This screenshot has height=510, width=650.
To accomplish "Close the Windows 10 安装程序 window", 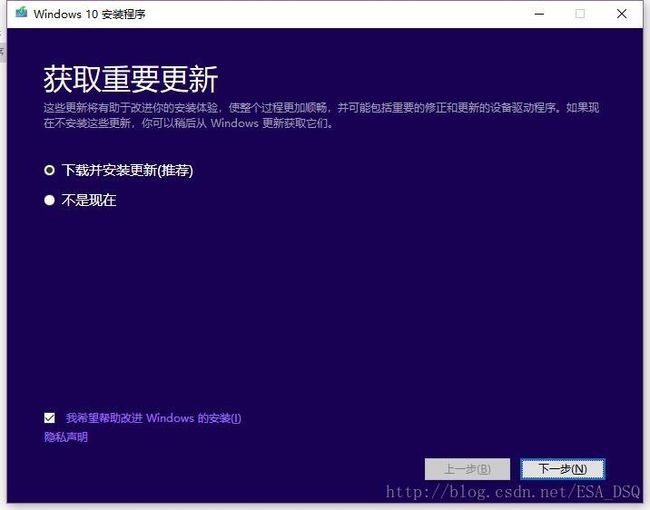I will (x=621, y=14).
